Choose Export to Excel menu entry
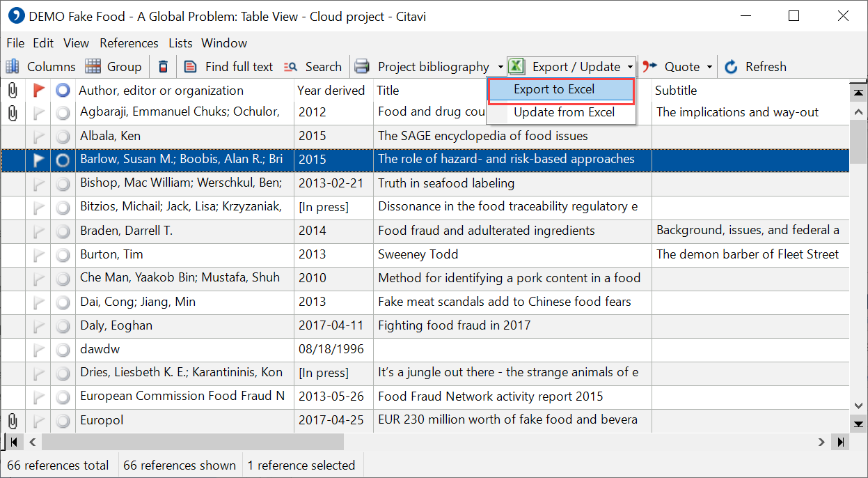Screen dimensions: 868x478 click(561, 89)
